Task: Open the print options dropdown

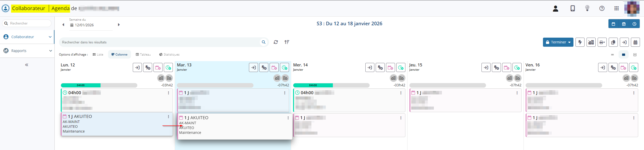Action: pos(602,42)
